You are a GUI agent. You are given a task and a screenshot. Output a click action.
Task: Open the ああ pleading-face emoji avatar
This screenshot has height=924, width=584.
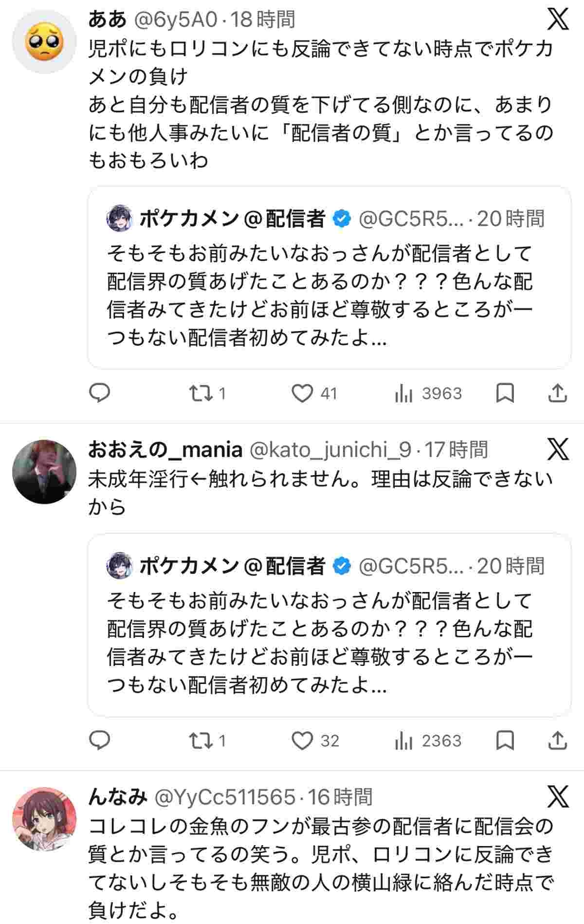click(44, 41)
